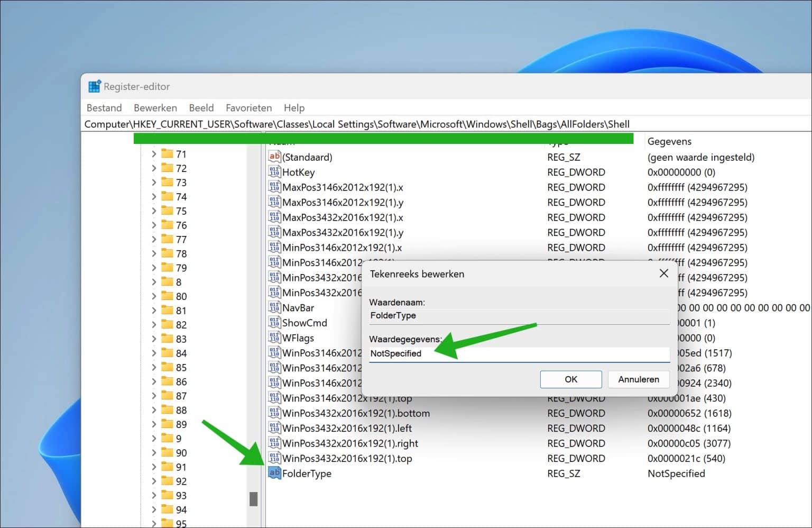Select the DWORD icon next to MaxPos3146x2012x192(1).x
The height and width of the screenshot is (528, 812).
pos(274,187)
